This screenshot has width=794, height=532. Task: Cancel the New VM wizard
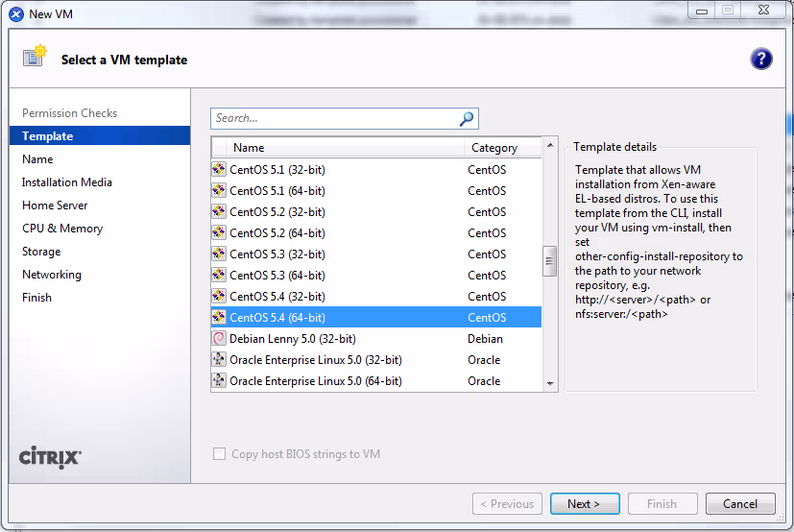point(739,504)
